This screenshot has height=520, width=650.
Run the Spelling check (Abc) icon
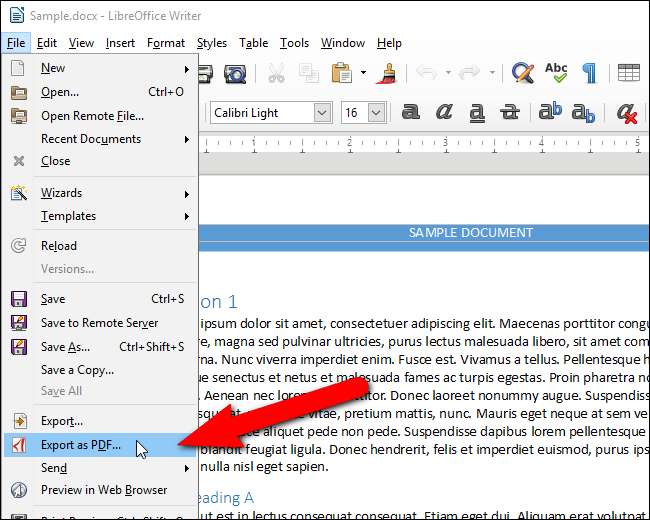coord(556,73)
